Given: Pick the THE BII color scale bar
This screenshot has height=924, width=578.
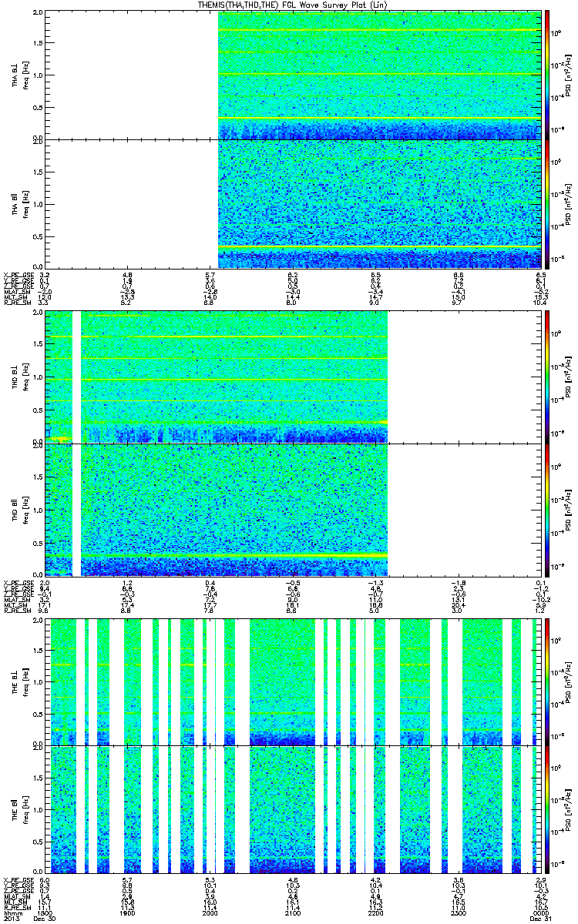Looking at the screenshot, I should pos(548,809).
